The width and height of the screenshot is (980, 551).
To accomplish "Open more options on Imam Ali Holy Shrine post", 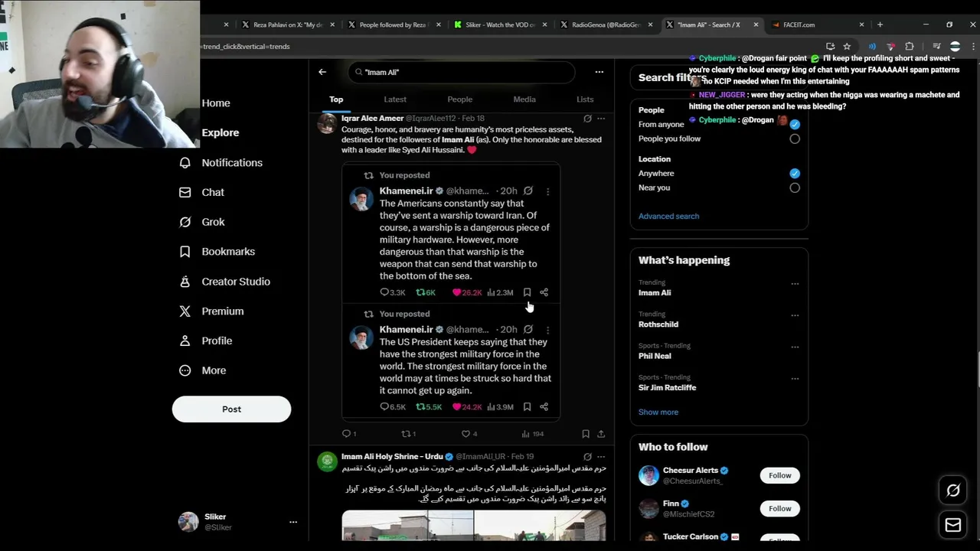I will coord(601,457).
